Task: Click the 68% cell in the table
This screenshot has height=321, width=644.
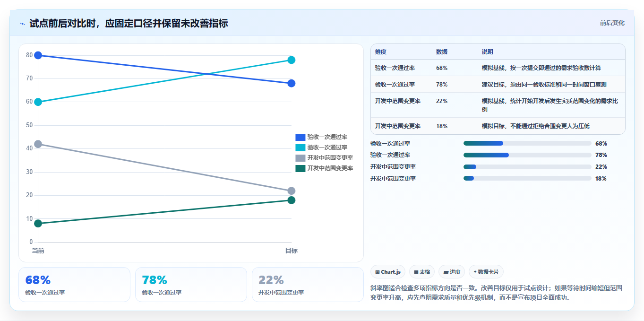Action: pos(442,68)
